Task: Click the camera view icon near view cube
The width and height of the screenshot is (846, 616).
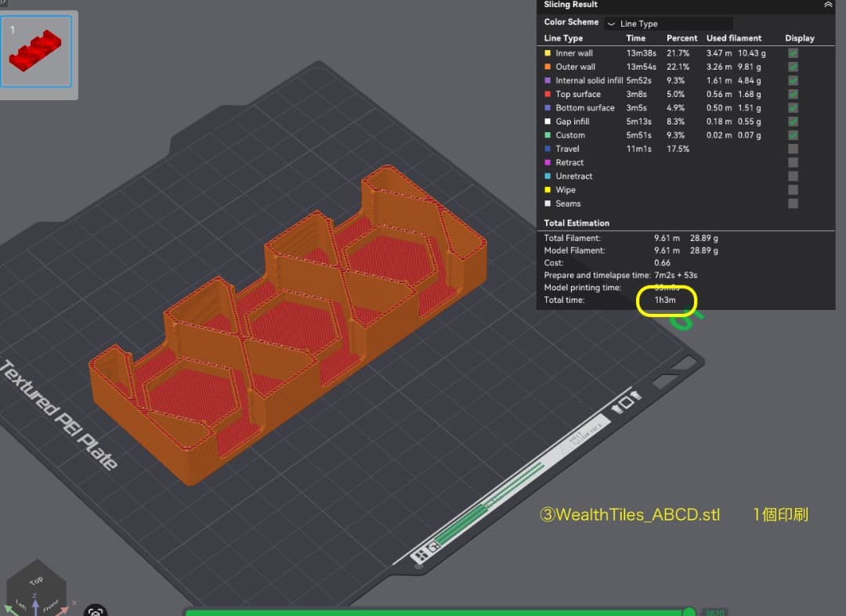Action: click(x=96, y=611)
